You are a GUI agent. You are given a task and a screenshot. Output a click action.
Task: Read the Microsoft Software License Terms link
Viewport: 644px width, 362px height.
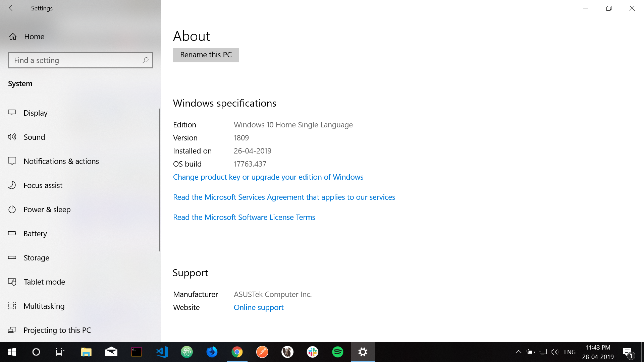pyautogui.click(x=244, y=217)
